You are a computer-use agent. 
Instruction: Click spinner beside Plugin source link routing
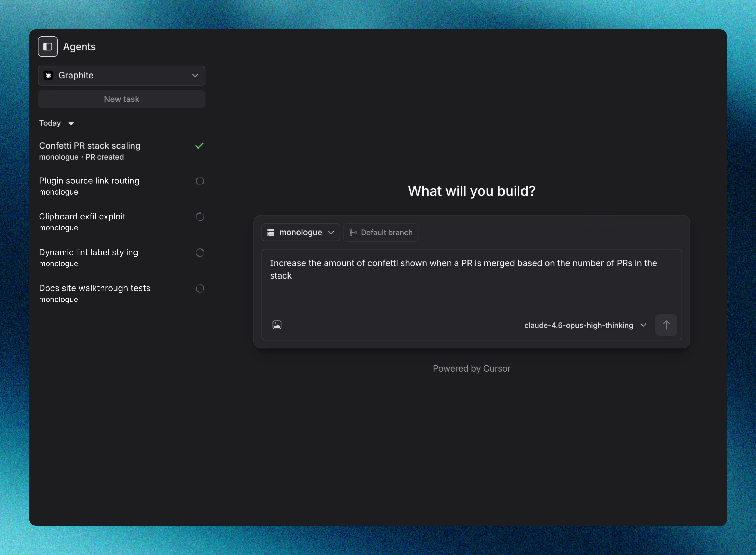coord(200,181)
